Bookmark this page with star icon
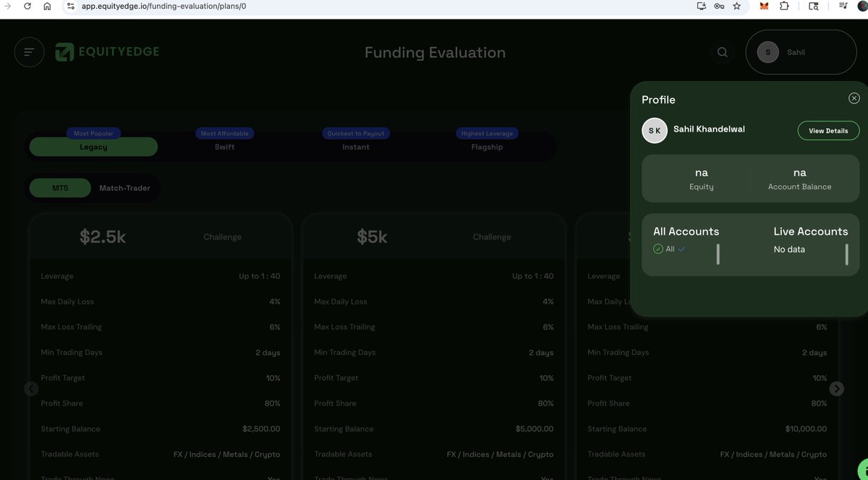 [736, 6]
